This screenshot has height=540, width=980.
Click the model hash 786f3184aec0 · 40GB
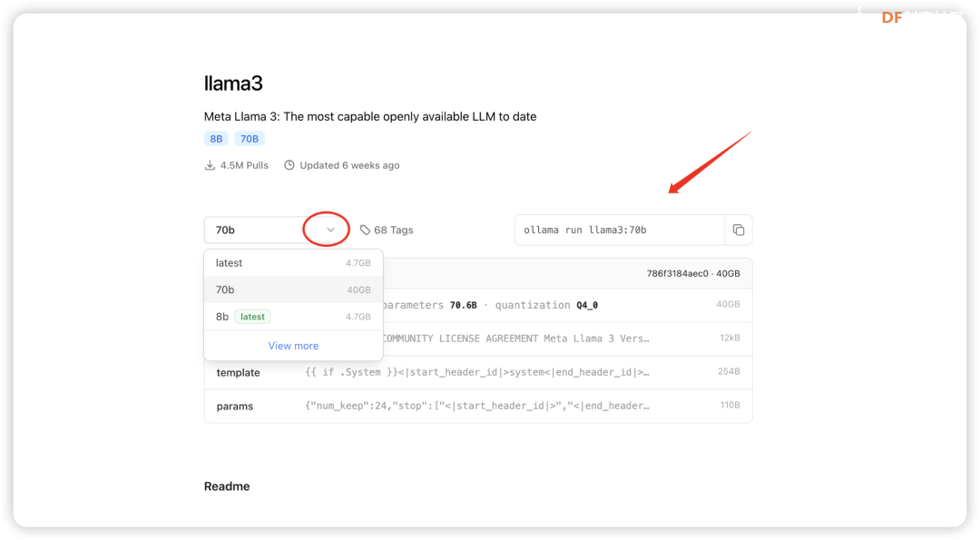point(693,274)
